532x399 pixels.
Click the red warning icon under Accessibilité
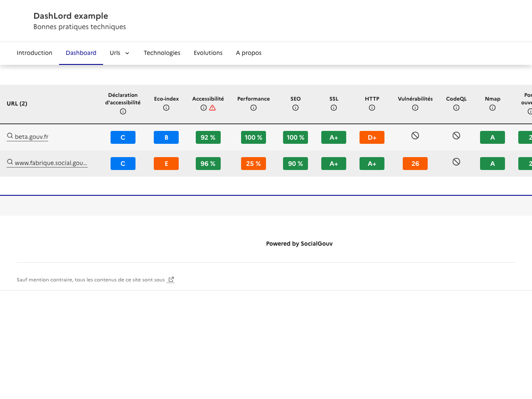click(x=212, y=108)
